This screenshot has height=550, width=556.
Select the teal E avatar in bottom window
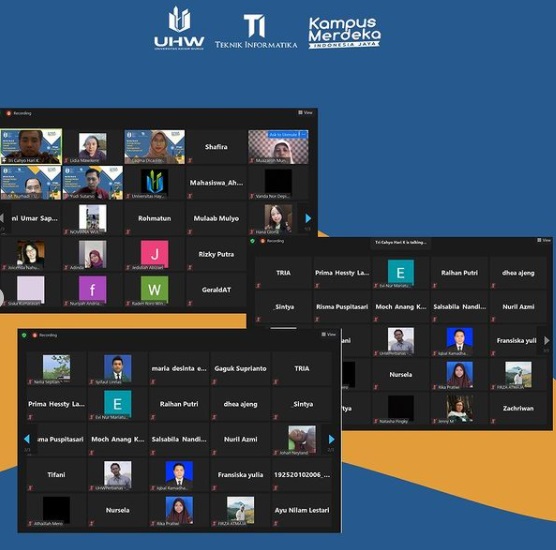(x=118, y=404)
